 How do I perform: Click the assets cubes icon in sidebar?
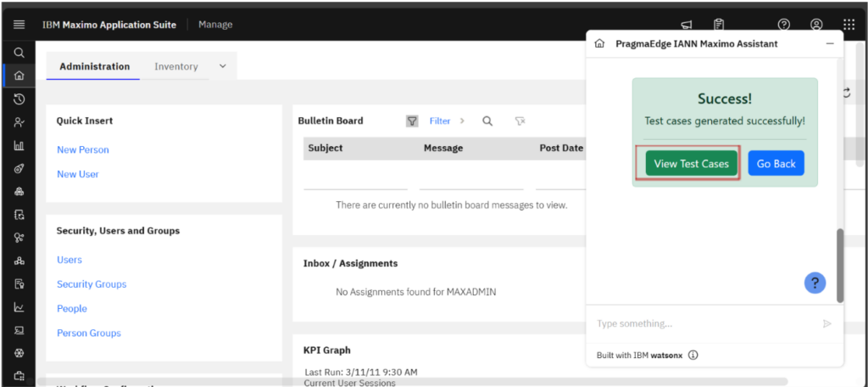pyautogui.click(x=19, y=192)
